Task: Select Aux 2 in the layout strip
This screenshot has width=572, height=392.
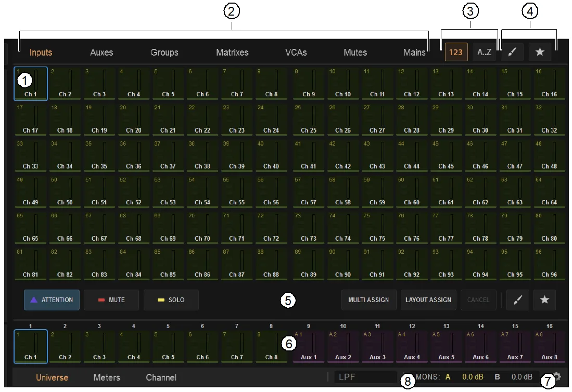Action: [344, 346]
